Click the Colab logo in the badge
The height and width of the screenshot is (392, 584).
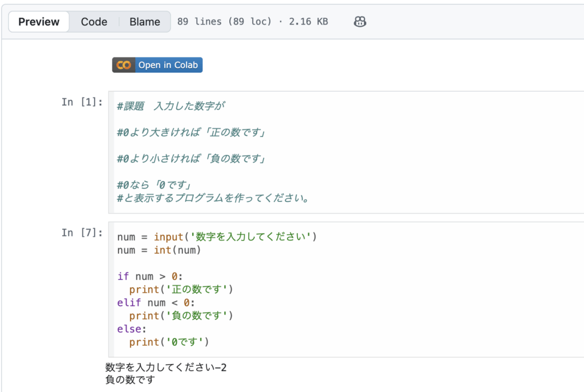tap(124, 65)
